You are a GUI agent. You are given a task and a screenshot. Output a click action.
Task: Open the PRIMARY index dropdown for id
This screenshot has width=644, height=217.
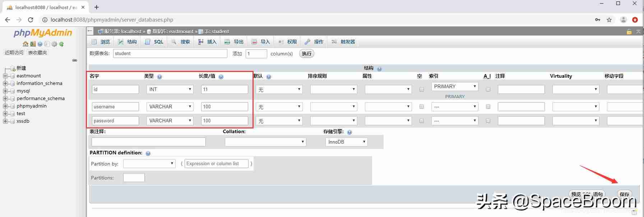click(455, 86)
